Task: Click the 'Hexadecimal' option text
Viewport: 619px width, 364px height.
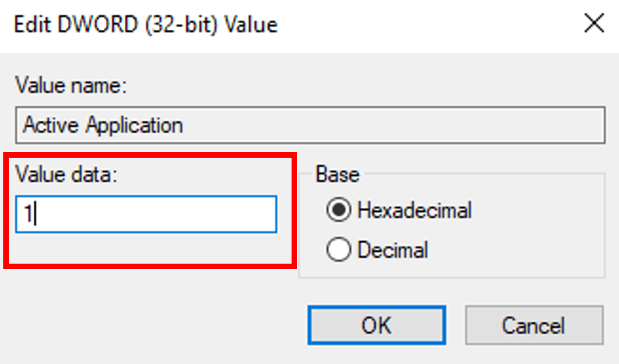Action: [414, 210]
